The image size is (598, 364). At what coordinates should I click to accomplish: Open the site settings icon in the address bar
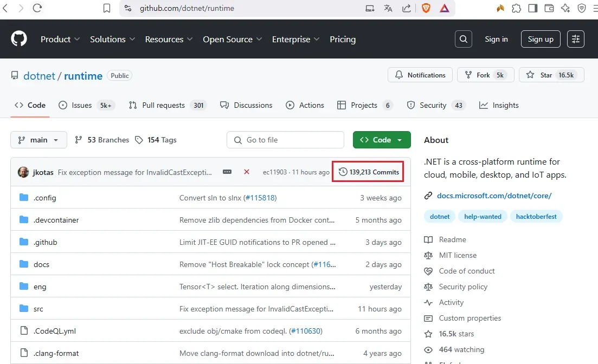tap(128, 8)
